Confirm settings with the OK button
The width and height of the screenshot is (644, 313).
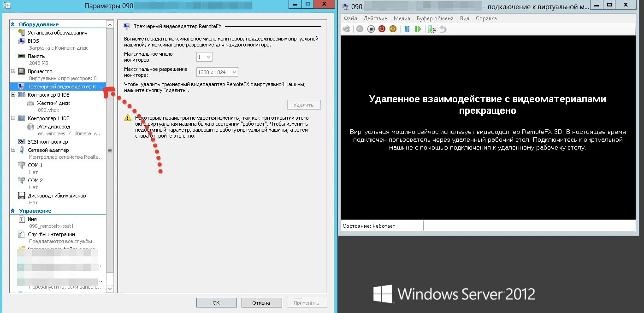coord(216,303)
